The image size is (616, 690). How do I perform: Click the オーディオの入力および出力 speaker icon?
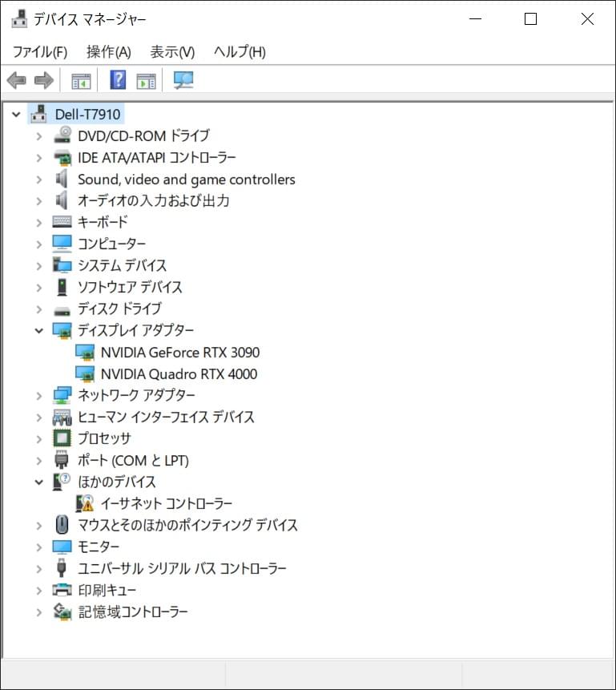point(62,200)
